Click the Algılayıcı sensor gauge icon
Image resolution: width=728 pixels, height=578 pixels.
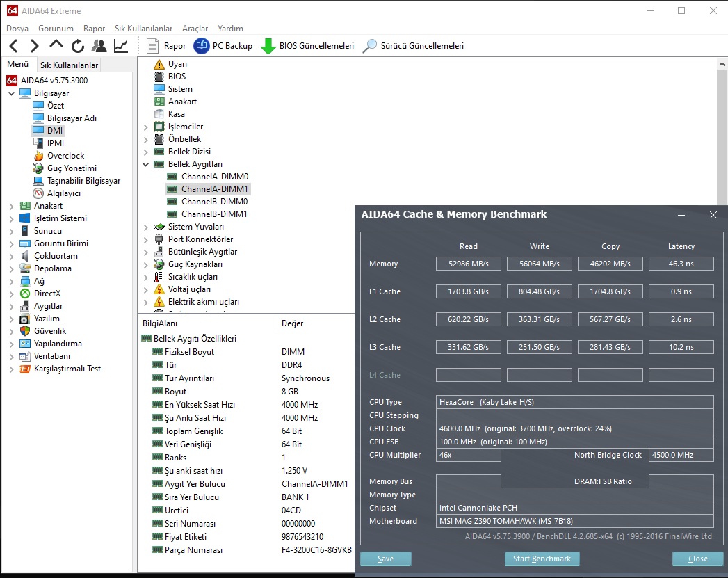38,193
